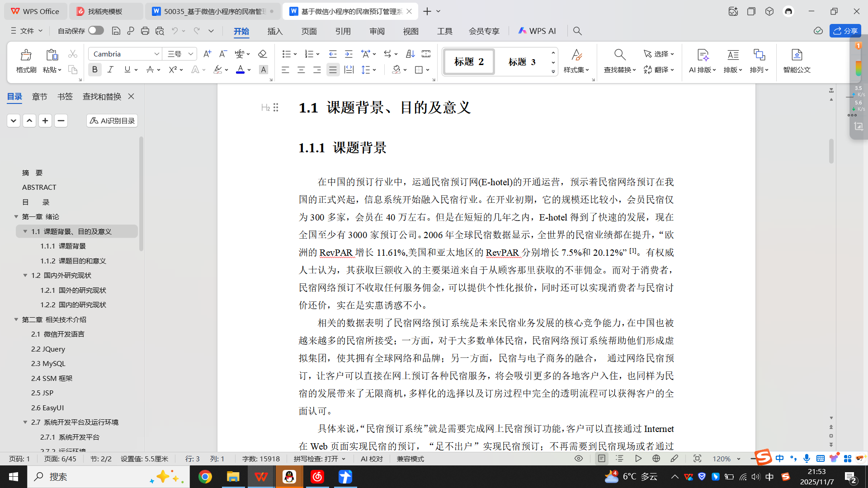Open the Cambria font name dropdown
The width and height of the screenshot is (868, 488).
coord(156,54)
